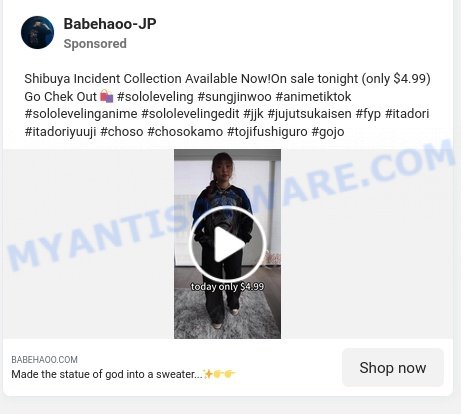This screenshot has width=461, height=414.
Task: Click the #fyp hashtag
Action: [368, 114]
